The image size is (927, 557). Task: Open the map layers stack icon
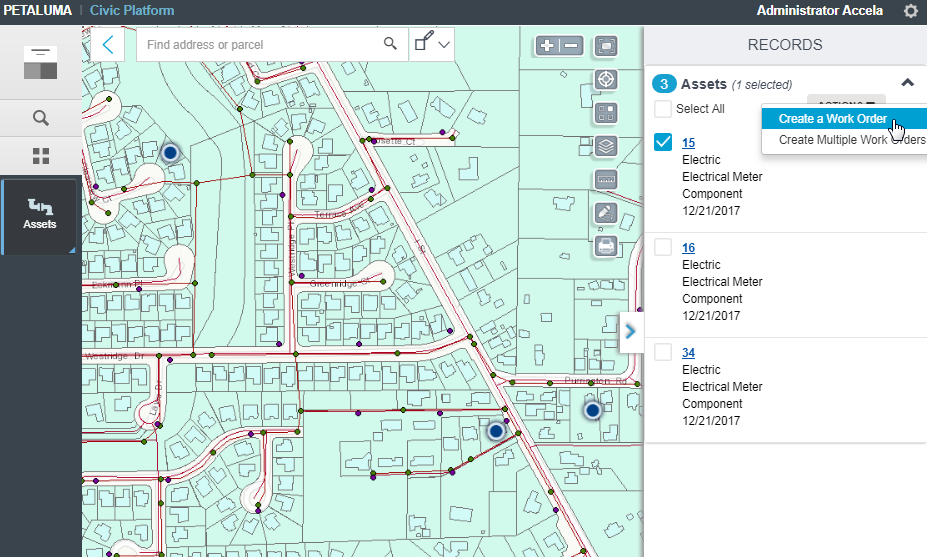(x=605, y=146)
